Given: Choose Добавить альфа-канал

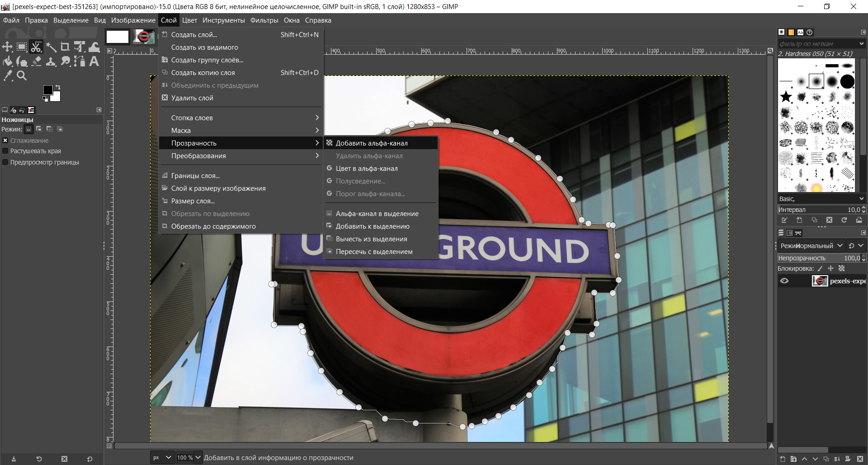Looking at the screenshot, I should click(x=381, y=143).
